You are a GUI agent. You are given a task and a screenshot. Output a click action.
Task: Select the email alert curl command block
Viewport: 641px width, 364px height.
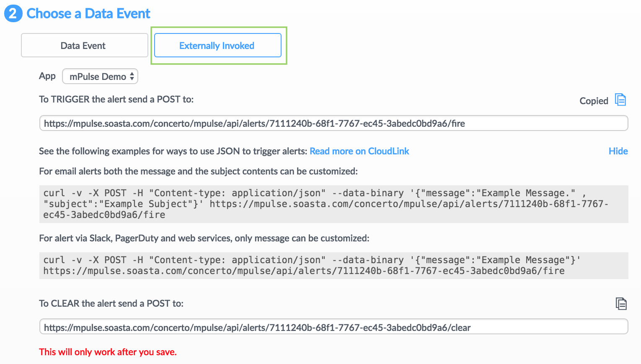point(334,204)
